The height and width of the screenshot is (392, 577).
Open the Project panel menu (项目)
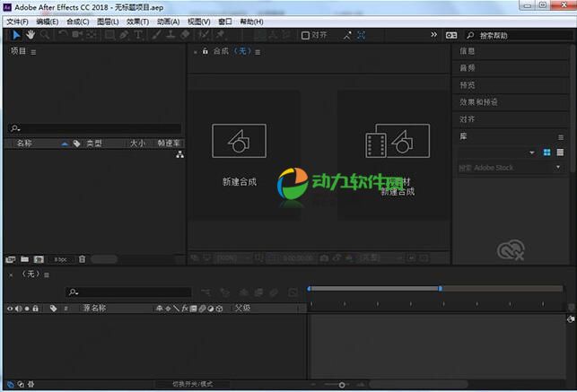click(x=33, y=52)
